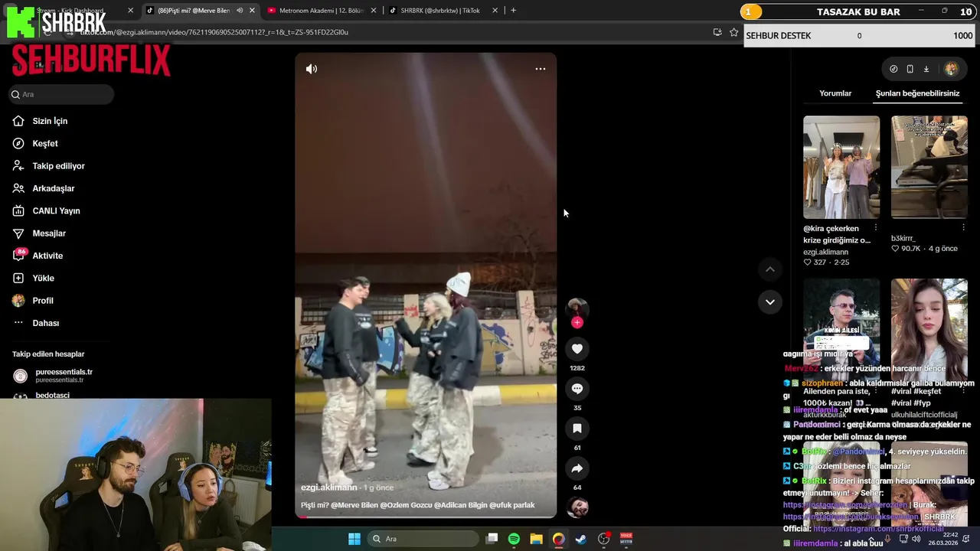The image size is (980, 551).
Task: Open the TikTok coins icon in top pill
Action: (893, 69)
